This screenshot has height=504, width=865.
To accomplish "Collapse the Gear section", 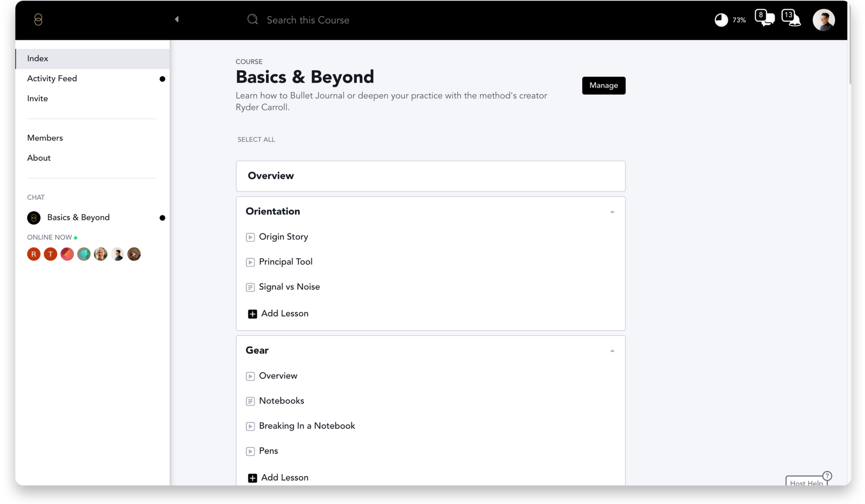I will [x=612, y=351].
